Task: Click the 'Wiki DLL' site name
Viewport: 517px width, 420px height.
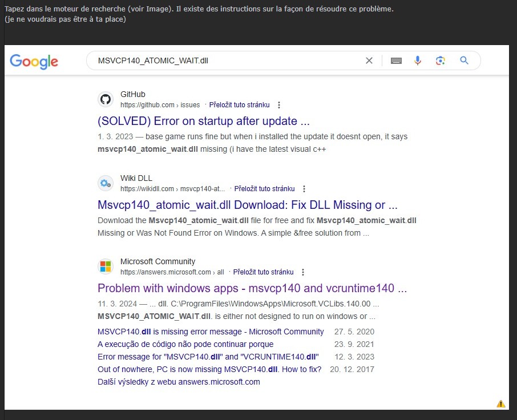Action: point(136,179)
